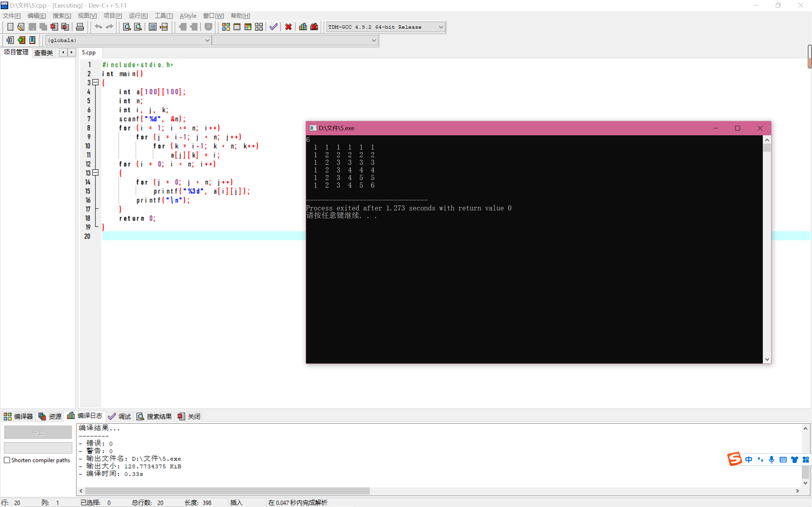This screenshot has width=812, height=507.
Task: Open the (globals) scope dropdown
Action: (207, 40)
